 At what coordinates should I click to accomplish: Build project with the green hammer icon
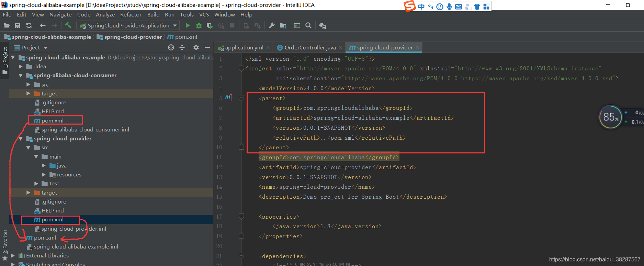(x=68, y=25)
